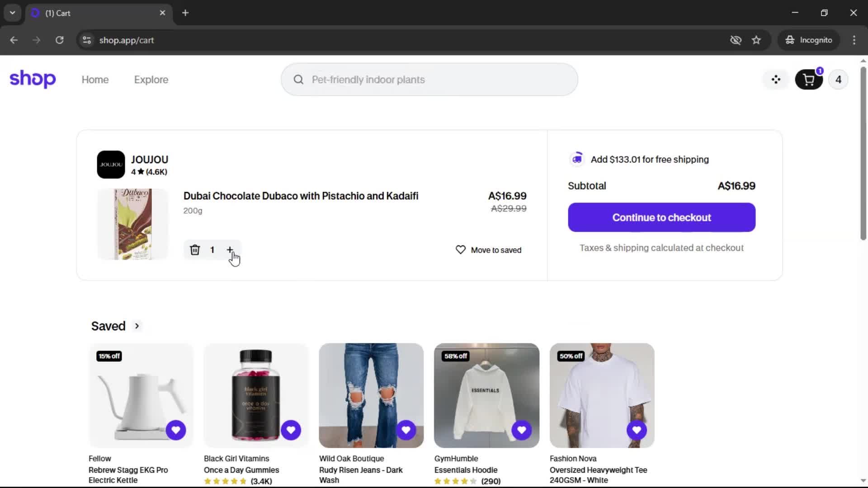
Task: Click the sparkle assistant icon
Action: coord(776,80)
